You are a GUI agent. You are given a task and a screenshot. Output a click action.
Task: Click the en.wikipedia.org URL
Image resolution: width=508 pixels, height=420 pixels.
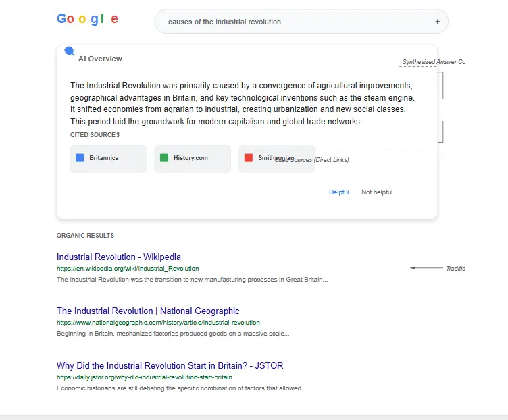[128, 269]
